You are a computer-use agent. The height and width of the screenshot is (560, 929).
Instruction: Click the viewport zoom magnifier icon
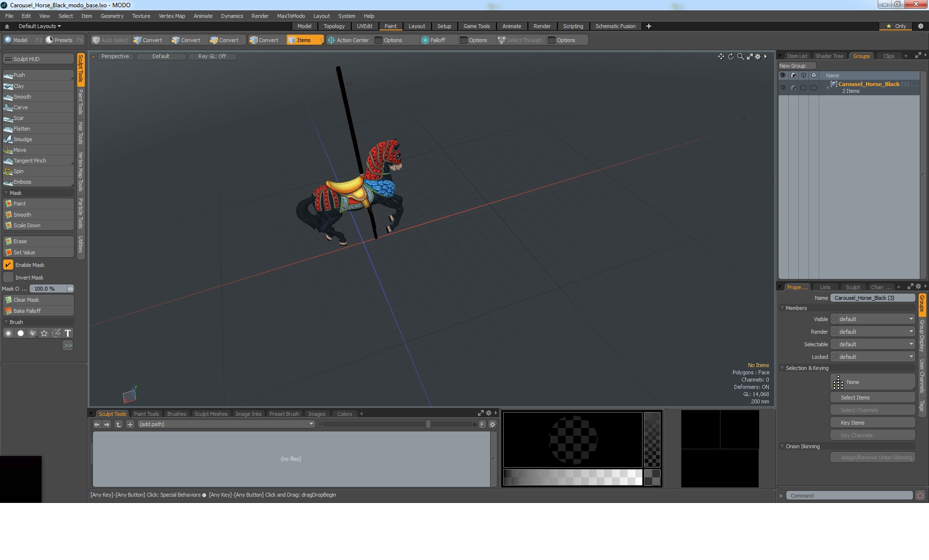coord(740,57)
